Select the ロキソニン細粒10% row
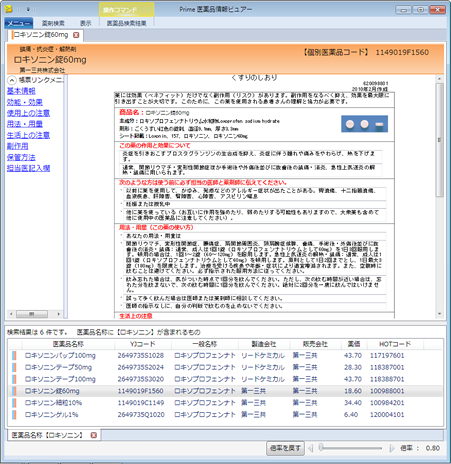 point(226,403)
